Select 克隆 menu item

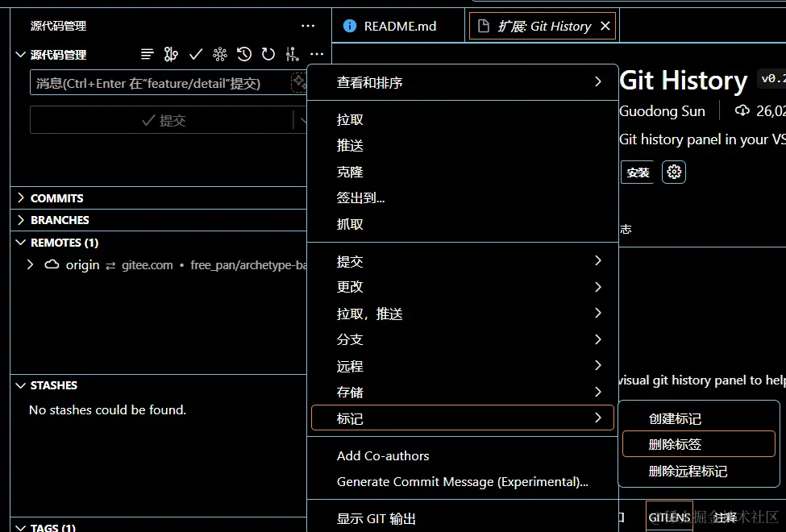tap(462, 172)
